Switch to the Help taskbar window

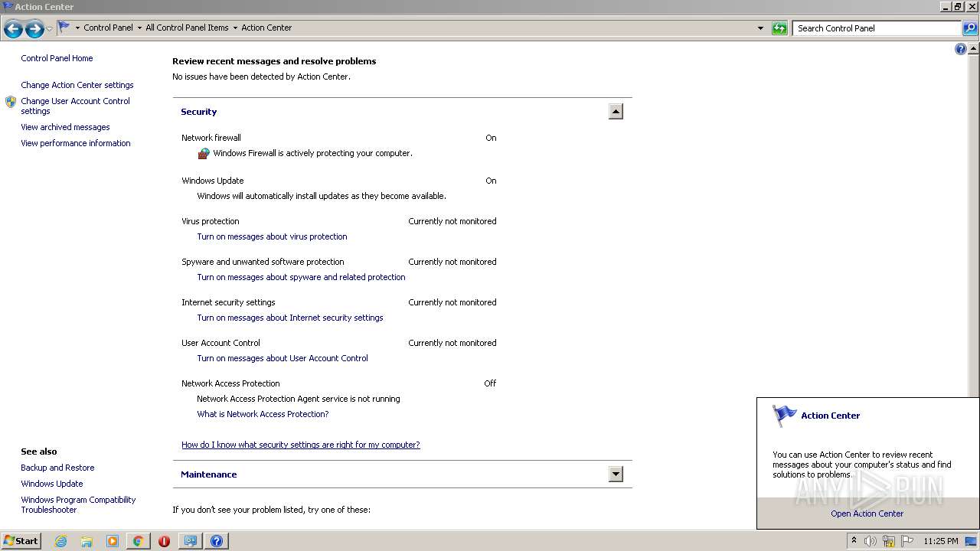217,541
